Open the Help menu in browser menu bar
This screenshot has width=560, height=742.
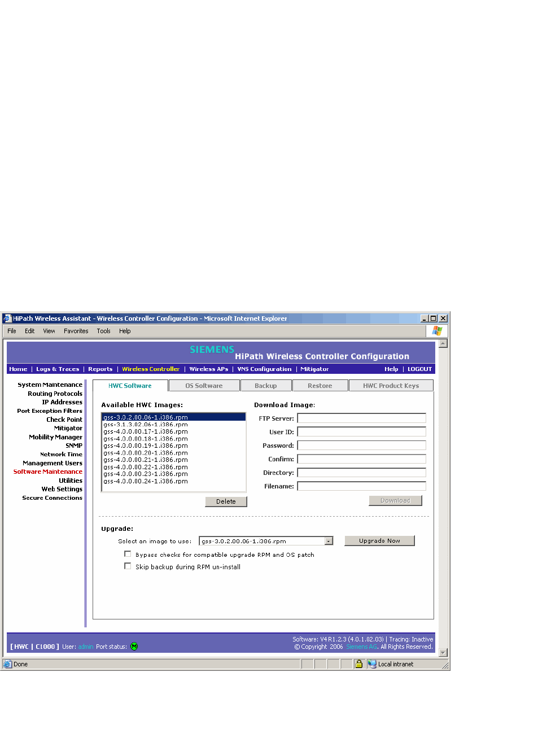pyautogui.click(x=125, y=331)
